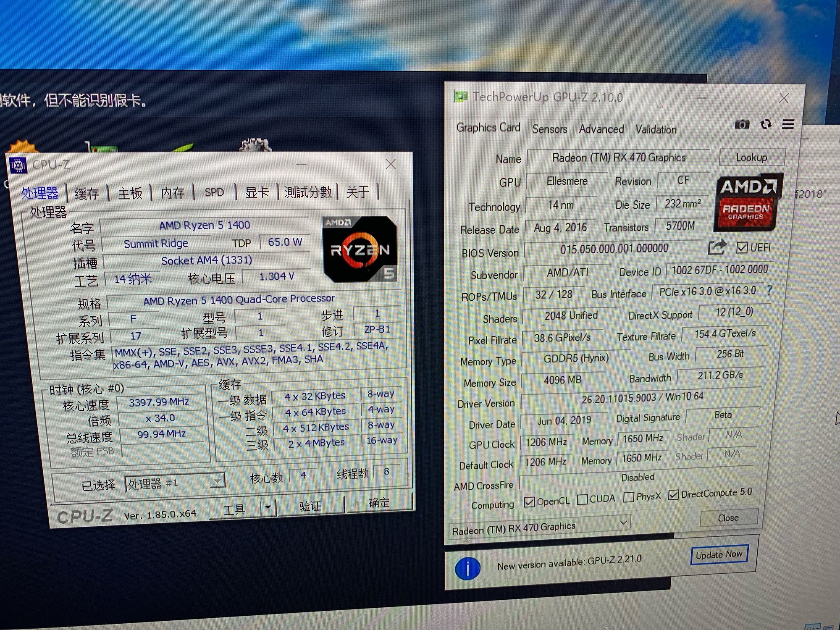Click the Lookup button
840x630 pixels.
click(751, 157)
